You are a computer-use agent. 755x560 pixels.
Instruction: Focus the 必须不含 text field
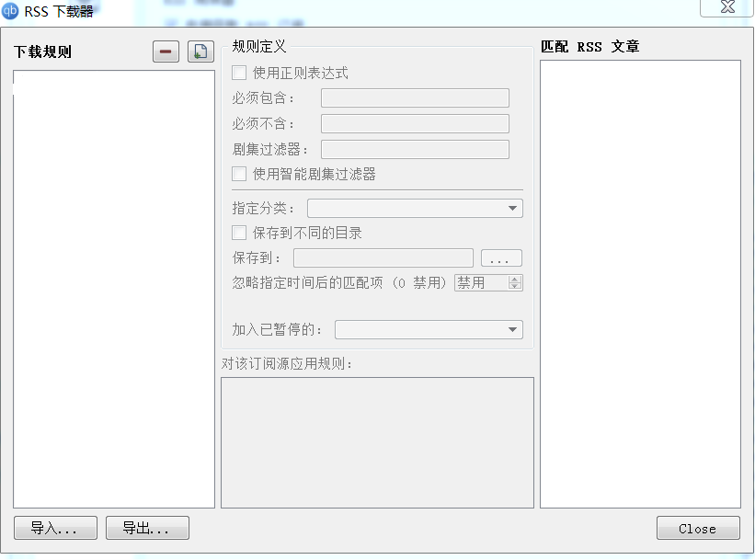[415, 124]
